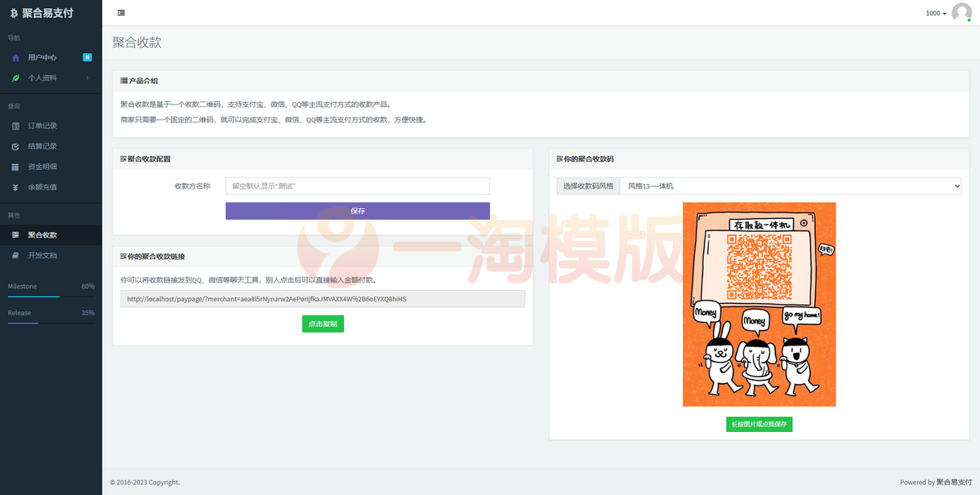The height and width of the screenshot is (495, 980).
Task: Click the 选择收款码风格 label
Action: pyautogui.click(x=588, y=186)
